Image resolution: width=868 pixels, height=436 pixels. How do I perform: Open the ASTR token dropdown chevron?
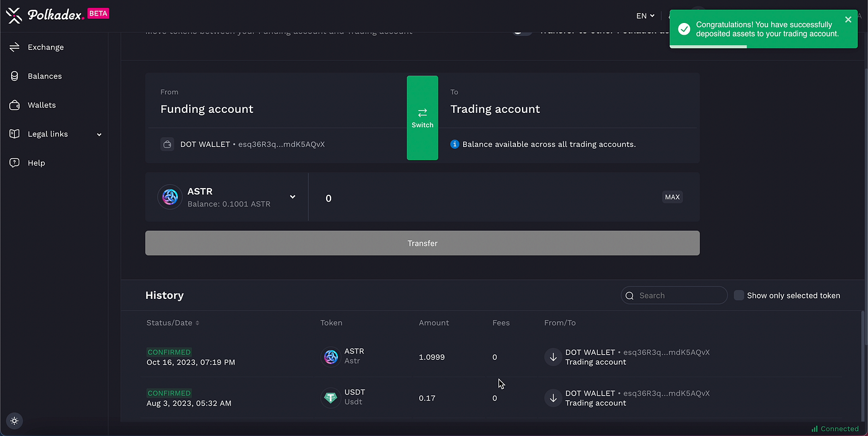pos(293,197)
